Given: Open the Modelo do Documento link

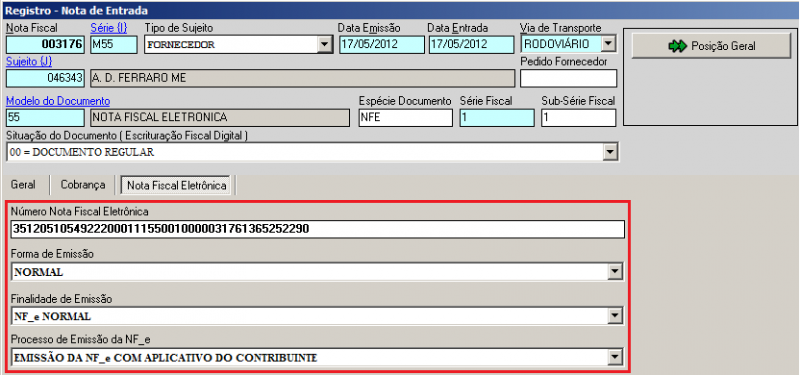Looking at the screenshot, I should 58,101.
